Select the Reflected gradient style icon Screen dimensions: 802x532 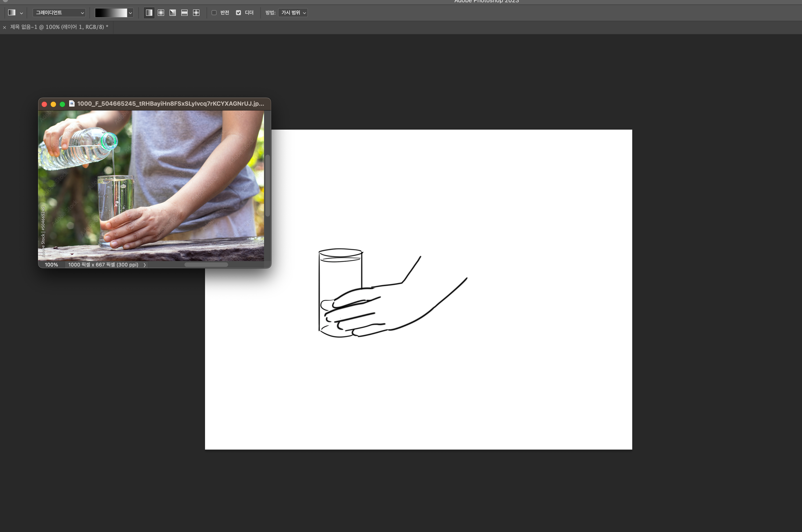click(184, 13)
